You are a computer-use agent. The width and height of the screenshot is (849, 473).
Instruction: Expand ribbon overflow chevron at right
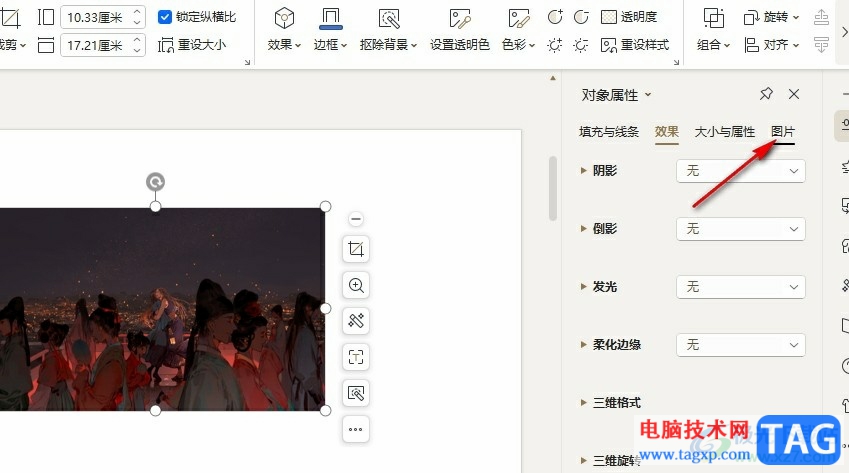(844, 31)
